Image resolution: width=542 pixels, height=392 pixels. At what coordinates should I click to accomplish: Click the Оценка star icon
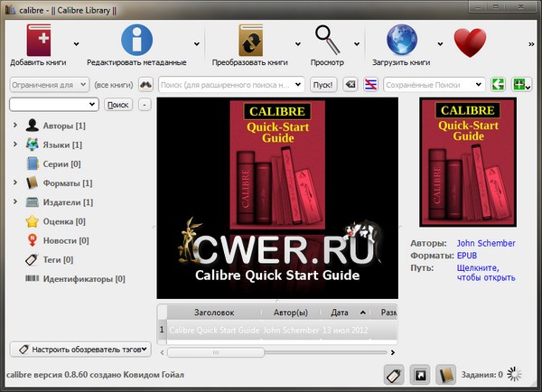[33, 221]
